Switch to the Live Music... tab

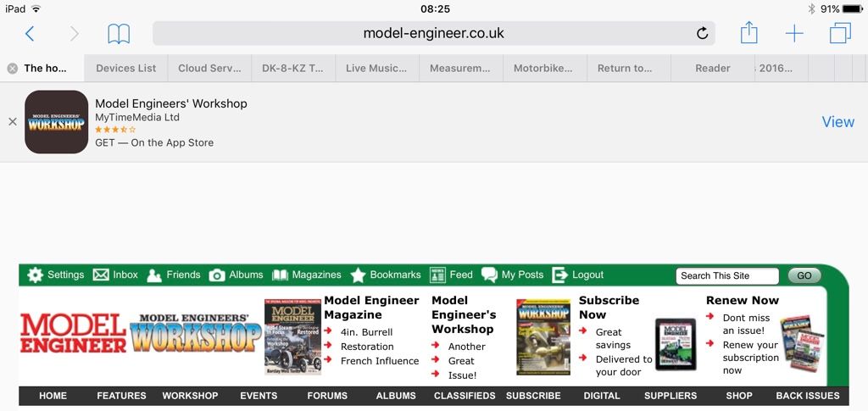[376, 69]
